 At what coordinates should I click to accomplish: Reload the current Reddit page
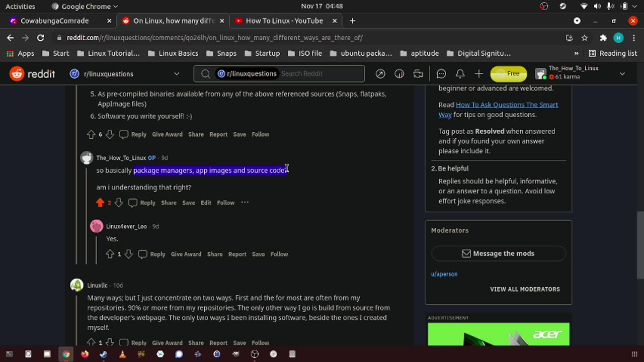(41, 38)
